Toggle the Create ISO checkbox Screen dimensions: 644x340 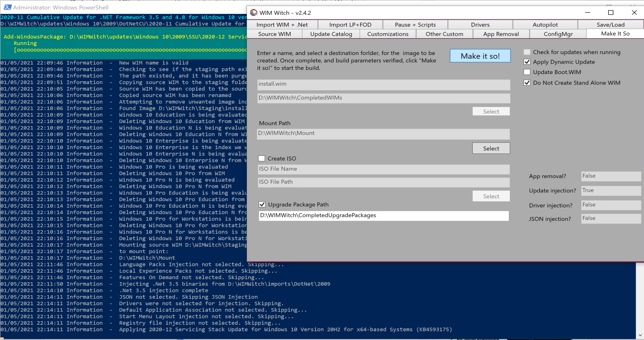(261, 158)
